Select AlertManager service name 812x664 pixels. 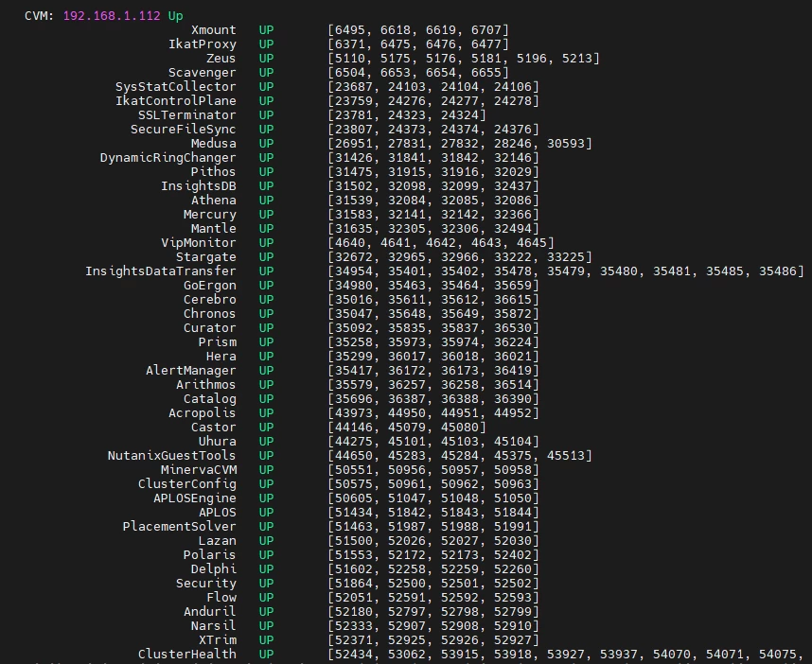190,371
